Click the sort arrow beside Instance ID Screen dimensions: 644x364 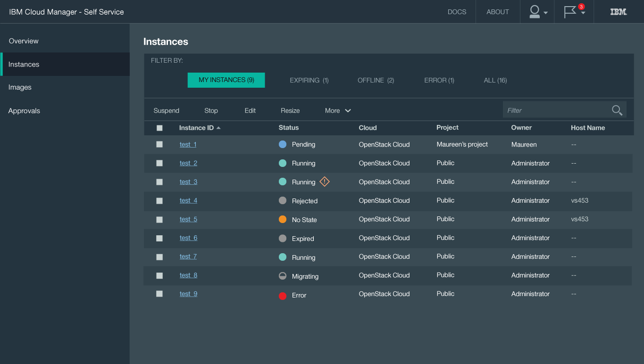[x=218, y=128]
